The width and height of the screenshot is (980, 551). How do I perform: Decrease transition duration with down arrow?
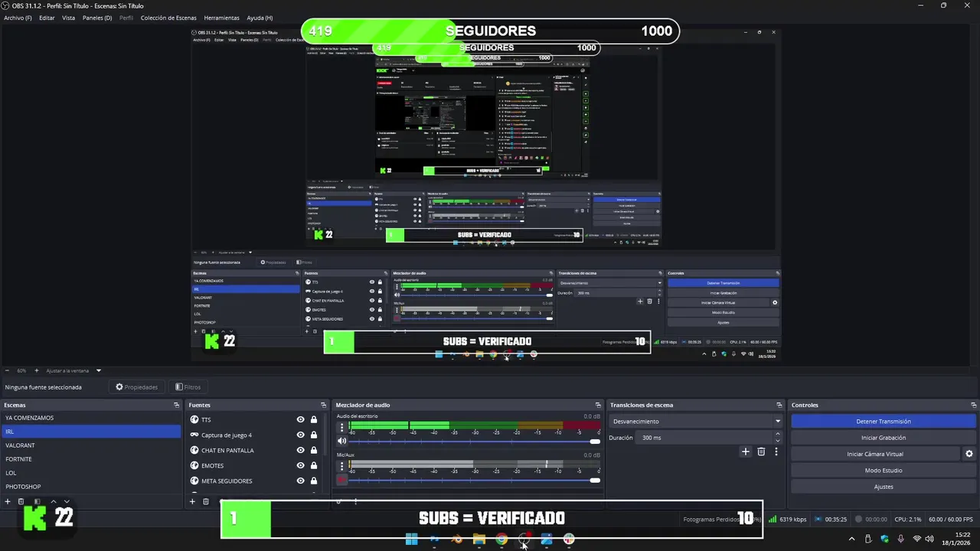pyautogui.click(x=778, y=441)
